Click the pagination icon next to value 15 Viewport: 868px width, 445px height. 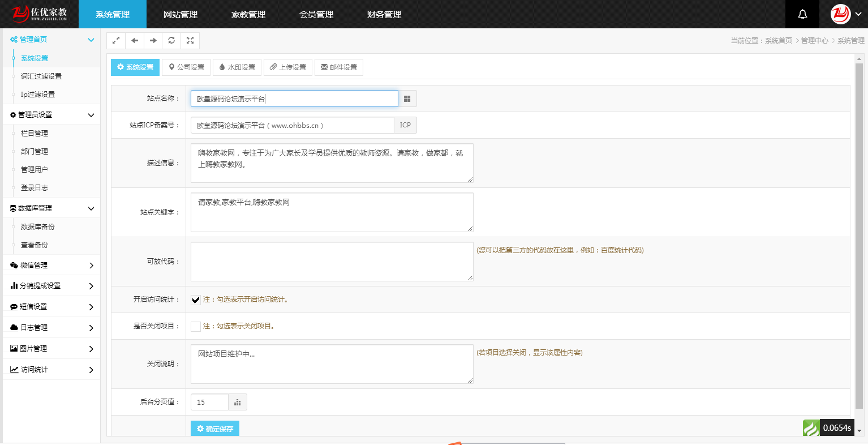237,401
